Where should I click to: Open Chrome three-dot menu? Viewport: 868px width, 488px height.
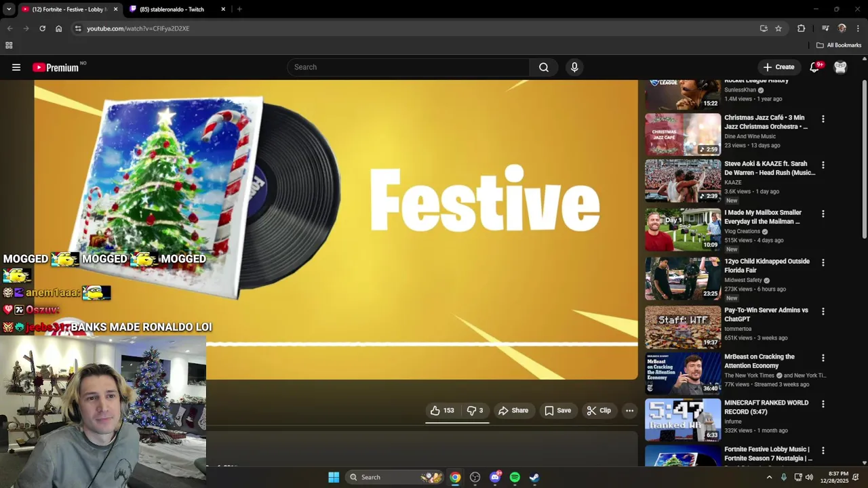click(x=858, y=28)
